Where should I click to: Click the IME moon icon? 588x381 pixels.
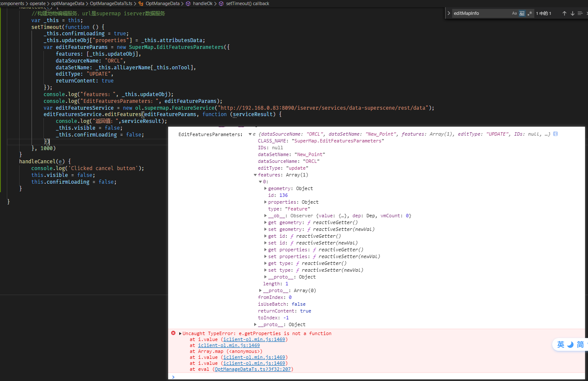tap(570, 344)
